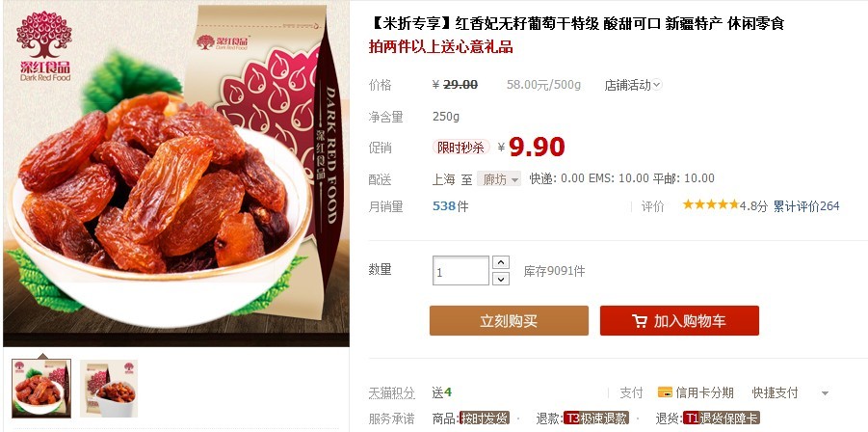868x432 pixels.
Task: Click the 538 monthly sales link
Action: (444, 206)
